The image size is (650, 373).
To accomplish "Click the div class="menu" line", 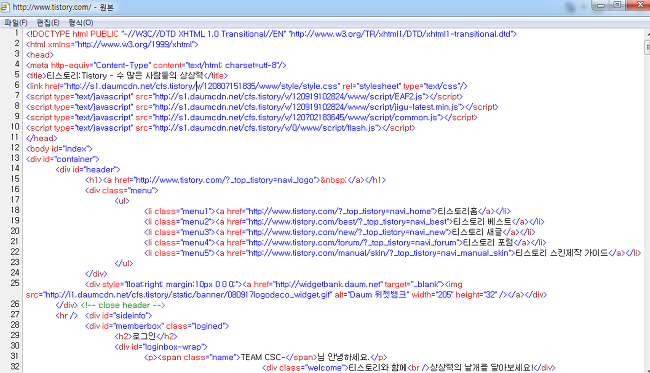I will coord(121,191).
